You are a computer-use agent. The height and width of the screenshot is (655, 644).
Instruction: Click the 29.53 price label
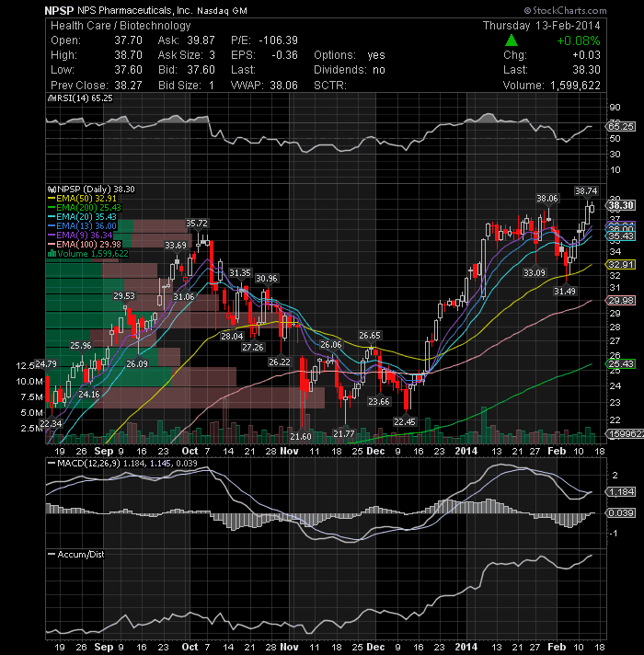pos(124,296)
